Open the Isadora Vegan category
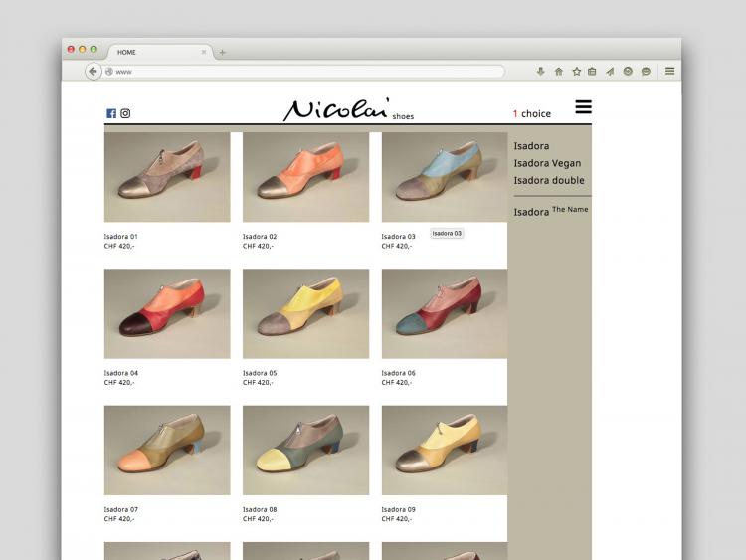 click(547, 163)
